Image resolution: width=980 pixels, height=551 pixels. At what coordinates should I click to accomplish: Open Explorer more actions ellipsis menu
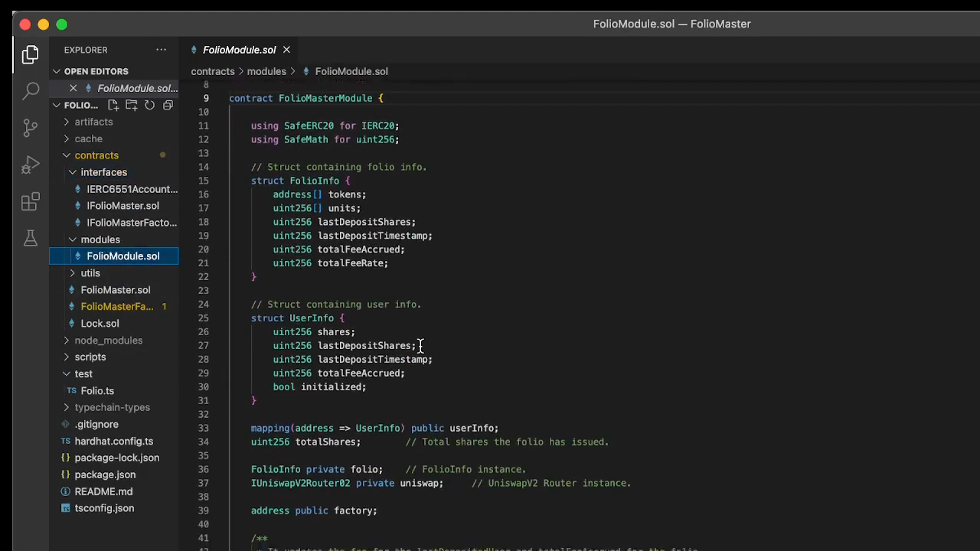(x=161, y=50)
